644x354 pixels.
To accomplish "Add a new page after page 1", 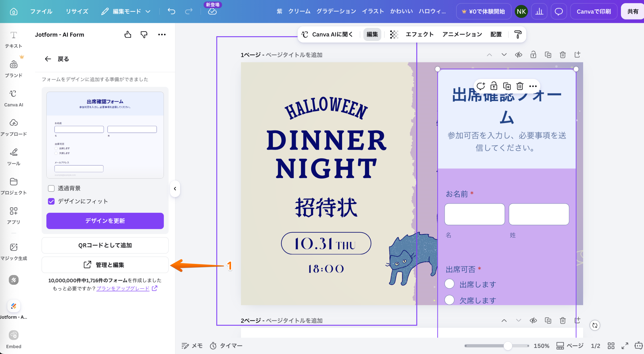I will click(x=577, y=55).
